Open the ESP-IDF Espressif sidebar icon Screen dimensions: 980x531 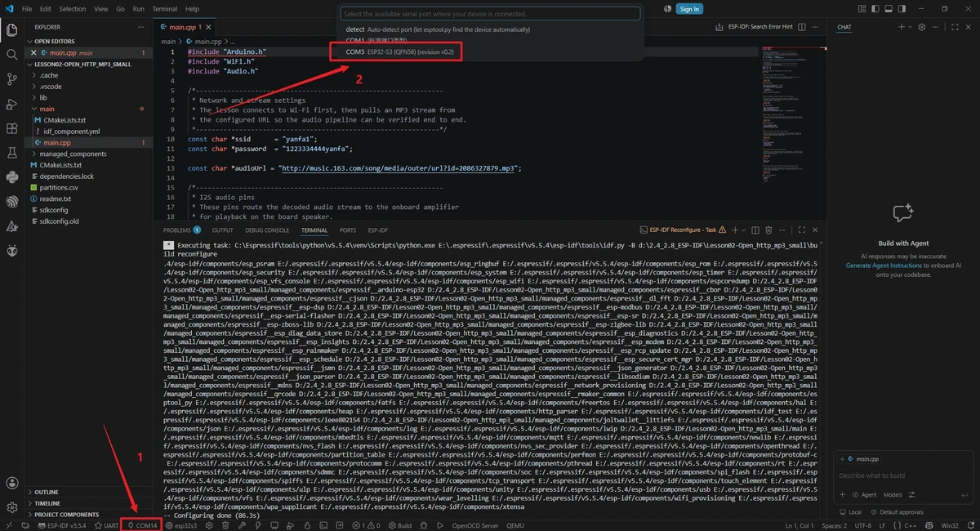click(12, 202)
